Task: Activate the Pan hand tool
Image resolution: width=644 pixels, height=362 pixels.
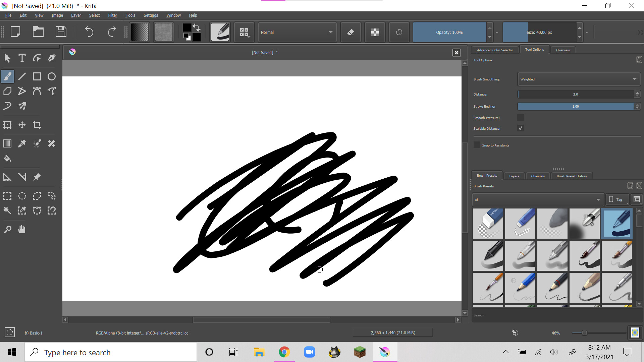Action: click(22, 229)
